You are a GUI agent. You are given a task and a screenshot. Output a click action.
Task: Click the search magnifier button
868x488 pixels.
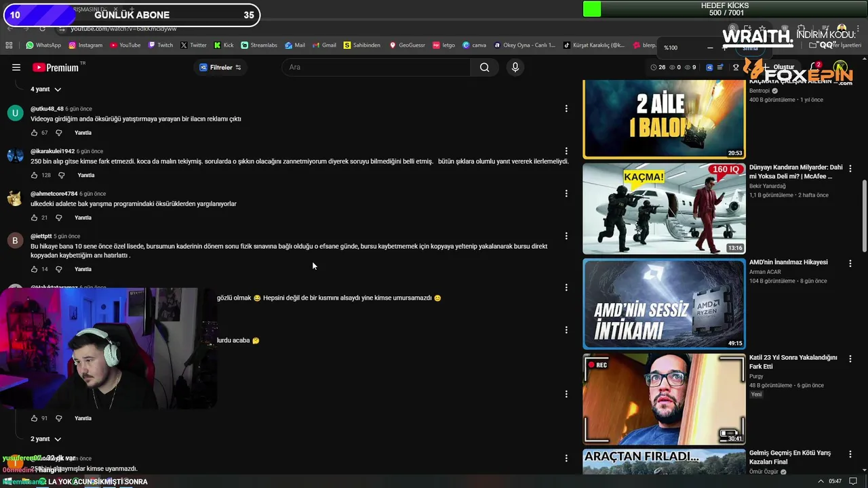pos(484,67)
